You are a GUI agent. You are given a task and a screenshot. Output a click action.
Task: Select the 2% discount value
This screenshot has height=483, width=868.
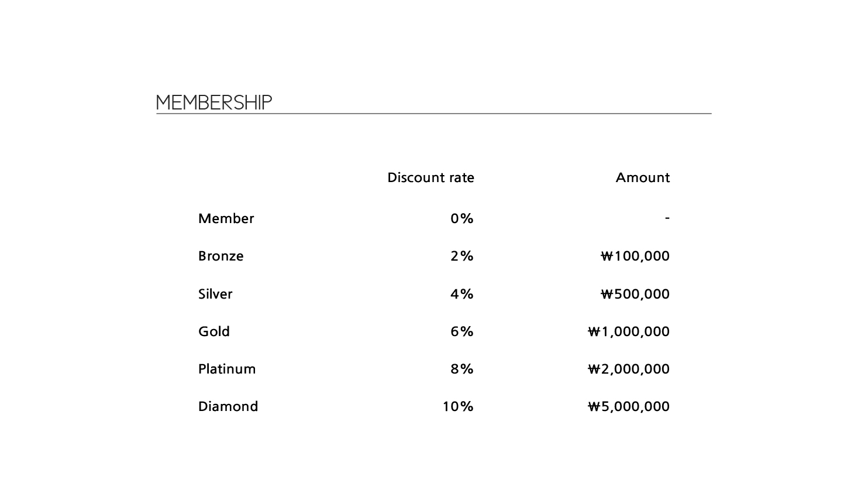pyautogui.click(x=461, y=256)
